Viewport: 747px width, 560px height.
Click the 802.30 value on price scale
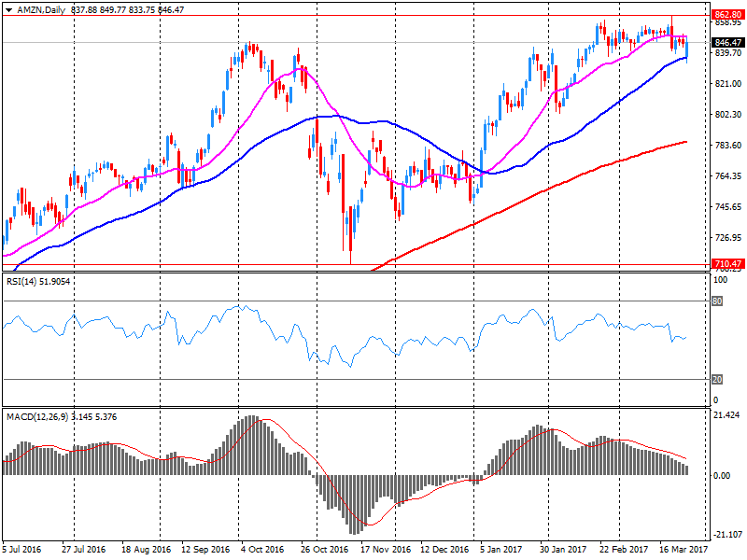(x=726, y=115)
